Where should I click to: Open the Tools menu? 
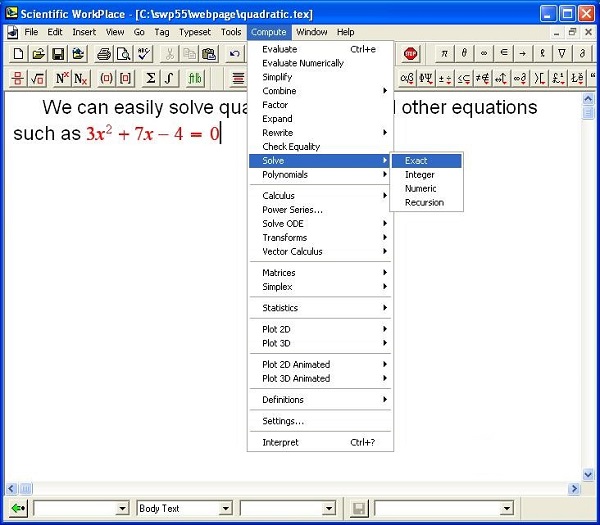(231, 32)
